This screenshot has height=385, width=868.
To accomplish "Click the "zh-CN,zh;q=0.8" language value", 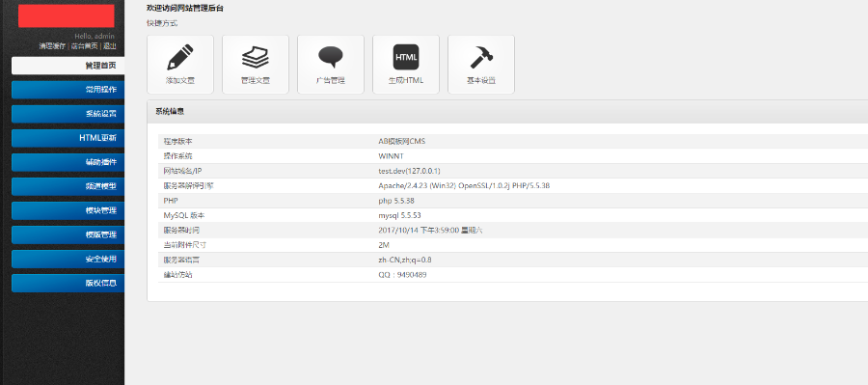I will (x=405, y=260).
